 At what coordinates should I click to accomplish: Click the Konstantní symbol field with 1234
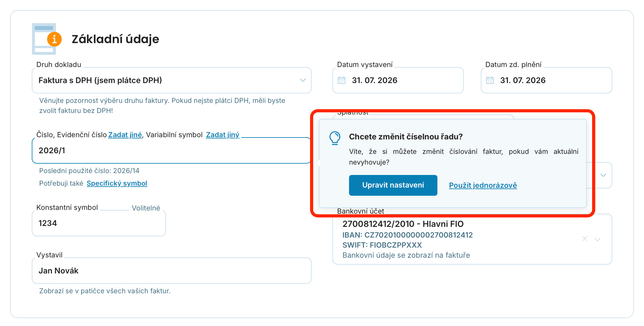click(99, 223)
